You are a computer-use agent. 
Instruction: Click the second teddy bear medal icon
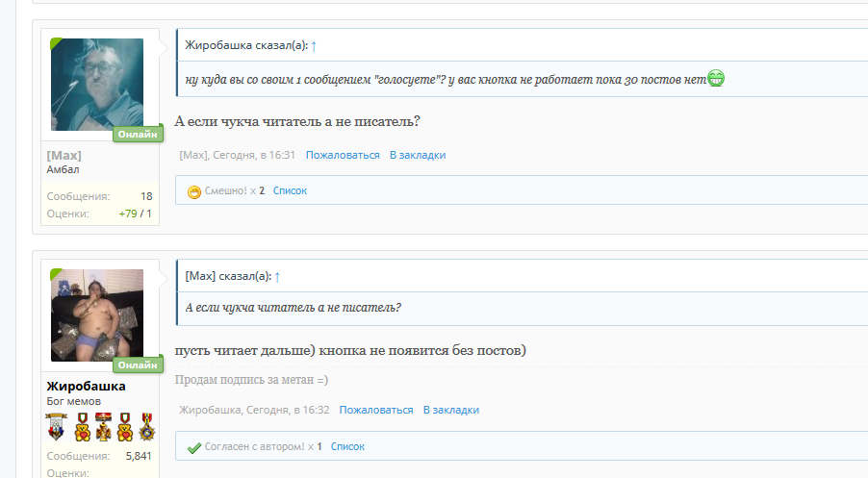[x=124, y=426]
